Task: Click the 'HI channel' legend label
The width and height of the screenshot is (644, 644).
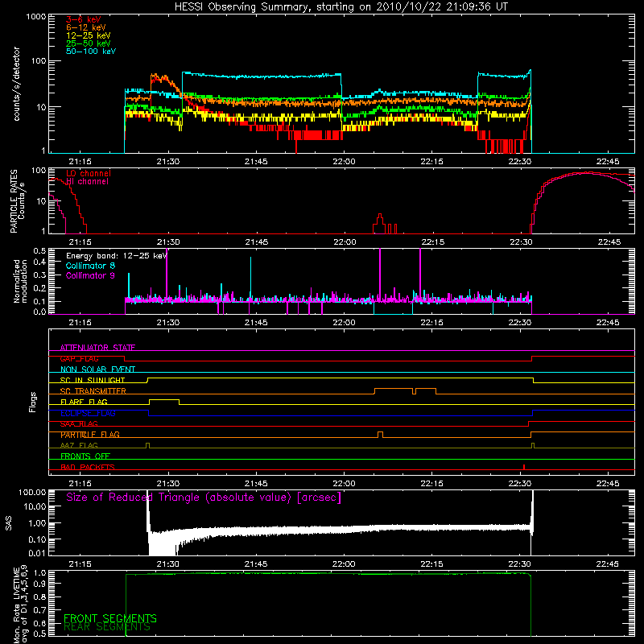Action: [88, 181]
